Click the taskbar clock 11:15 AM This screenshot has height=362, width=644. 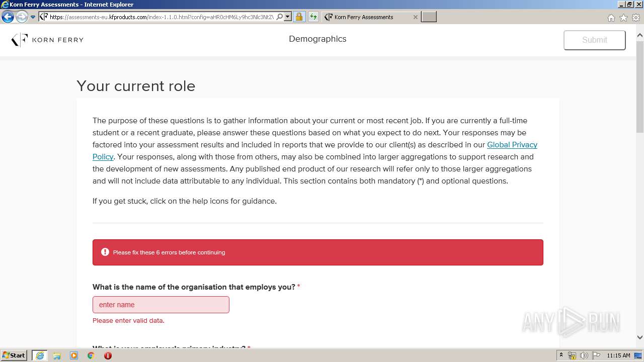(x=618, y=355)
